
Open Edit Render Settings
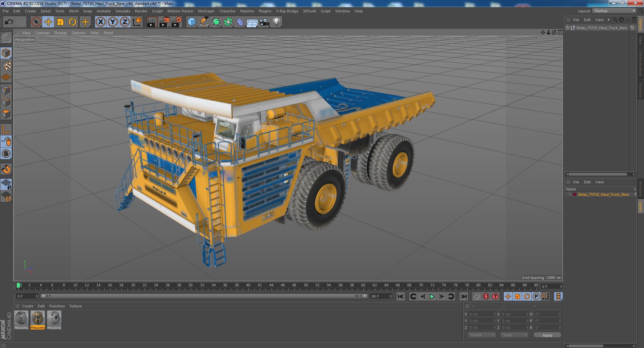point(177,22)
